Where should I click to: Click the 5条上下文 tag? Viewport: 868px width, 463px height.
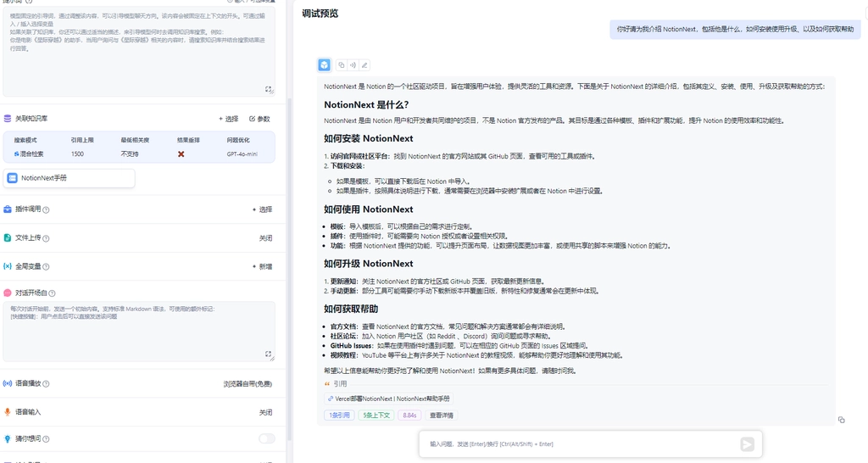(376, 416)
